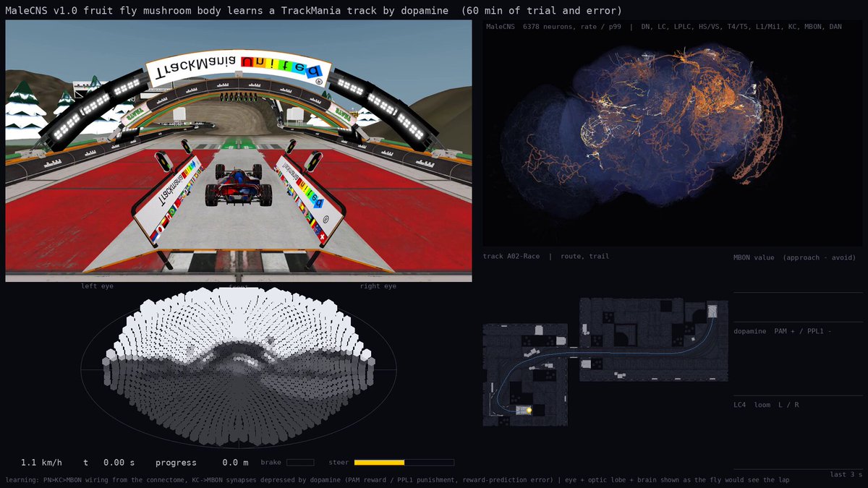This screenshot has width=868, height=488.
Task: Click the '1.1 km/h' speed readout
Action: coord(41,463)
